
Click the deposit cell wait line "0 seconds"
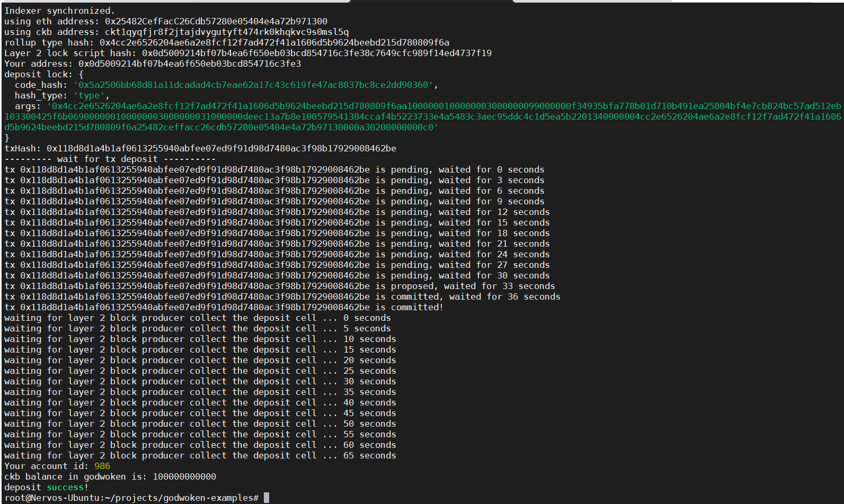point(198,318)
